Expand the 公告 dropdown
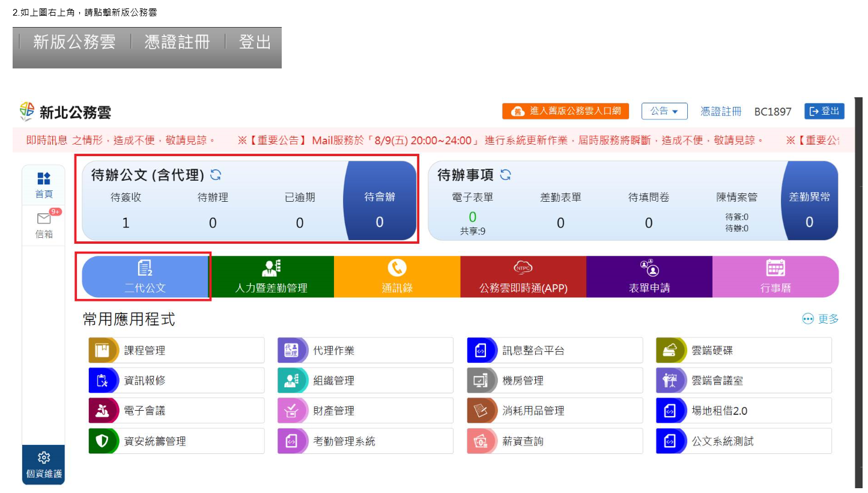This screenshot has height=493, width=868. coord(664,111)
